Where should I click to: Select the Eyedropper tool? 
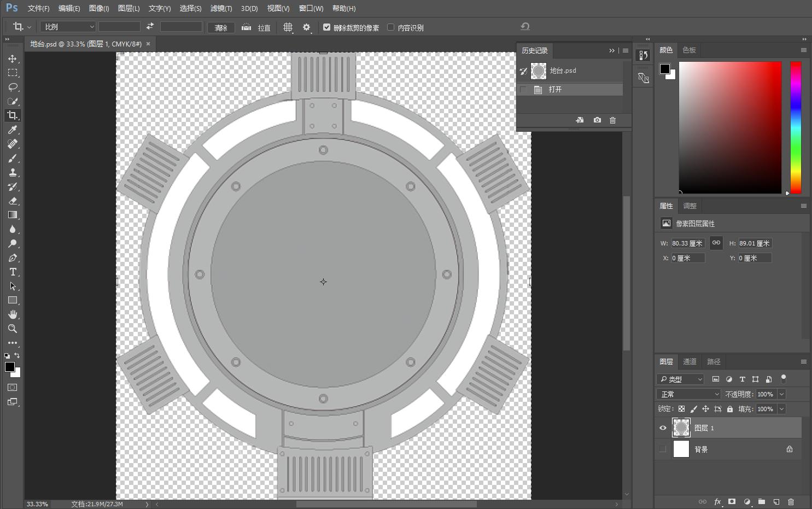click(13, 130)
